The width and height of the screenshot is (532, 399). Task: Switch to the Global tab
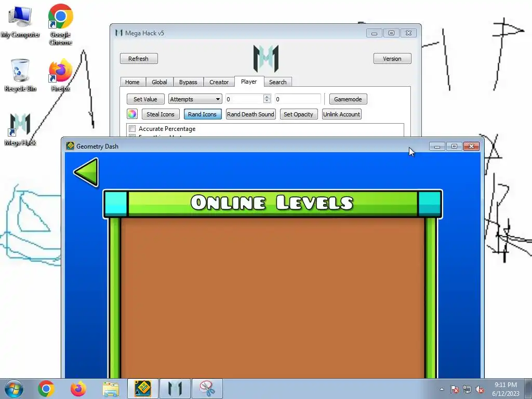point(159,82)
